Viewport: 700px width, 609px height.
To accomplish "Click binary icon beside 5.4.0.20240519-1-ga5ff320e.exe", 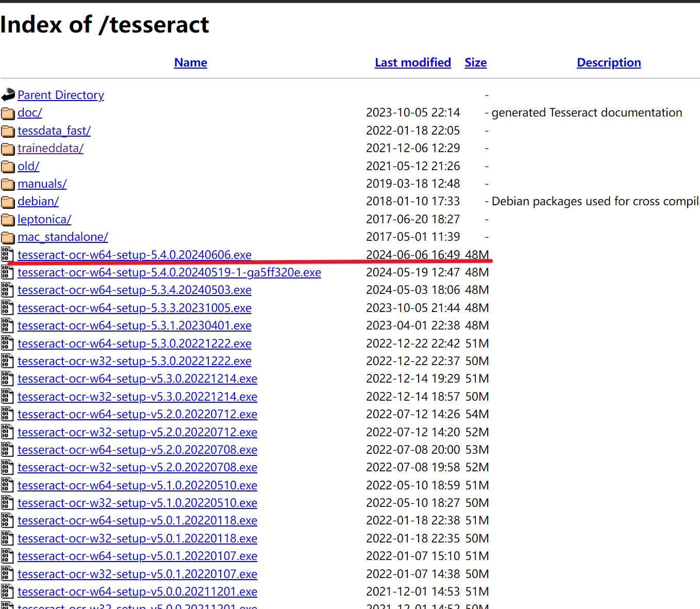I will click(x=7, y=272).
